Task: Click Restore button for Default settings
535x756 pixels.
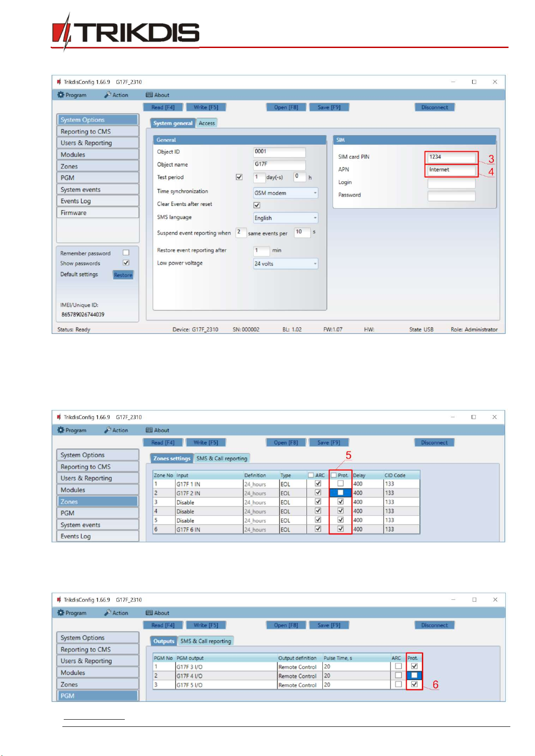Action: pyautogui.click(x=123, y=275)
